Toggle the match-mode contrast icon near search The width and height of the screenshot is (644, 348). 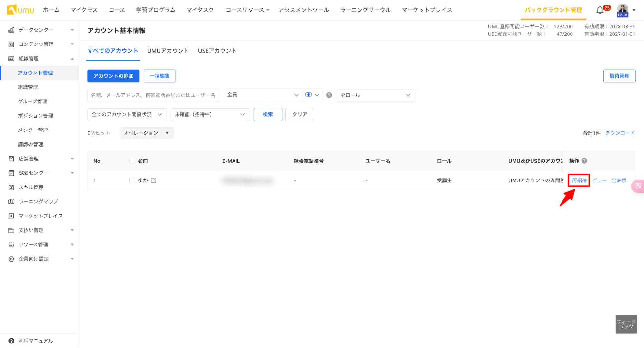pos(308,95)
